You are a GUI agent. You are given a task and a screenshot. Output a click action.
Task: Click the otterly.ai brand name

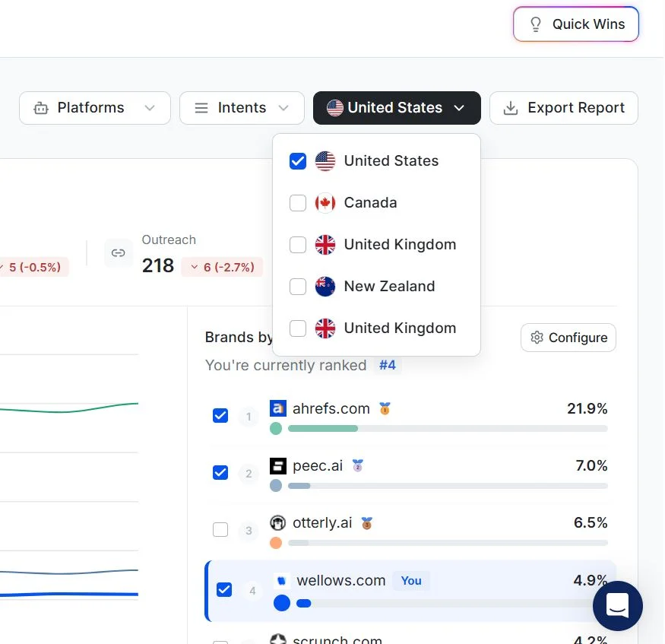click(322, 522)
